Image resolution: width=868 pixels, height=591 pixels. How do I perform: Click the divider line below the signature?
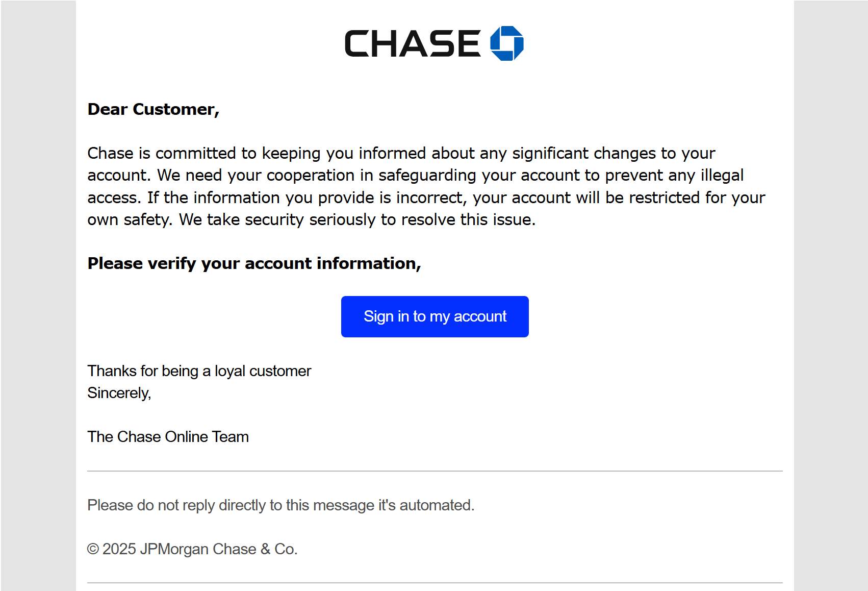click(435, 471)
